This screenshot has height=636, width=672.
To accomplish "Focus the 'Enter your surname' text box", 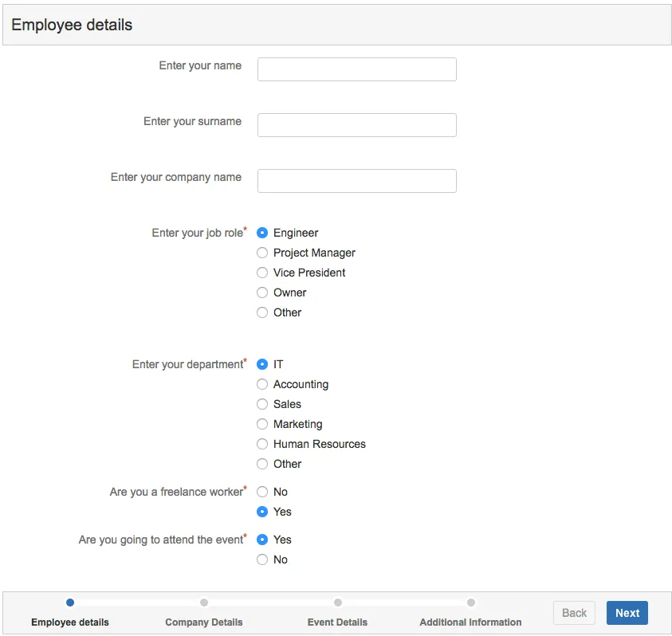I will [x=356, y=125].
